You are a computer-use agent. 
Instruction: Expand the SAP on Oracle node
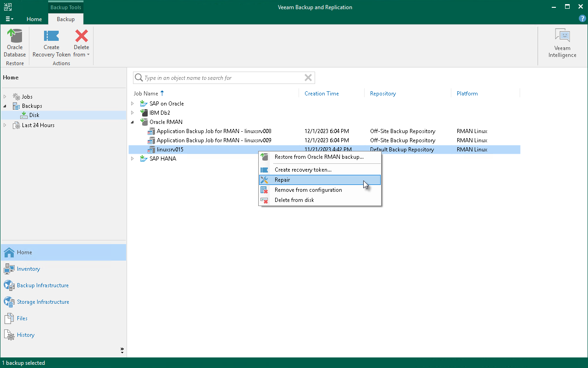click(133, 104)
